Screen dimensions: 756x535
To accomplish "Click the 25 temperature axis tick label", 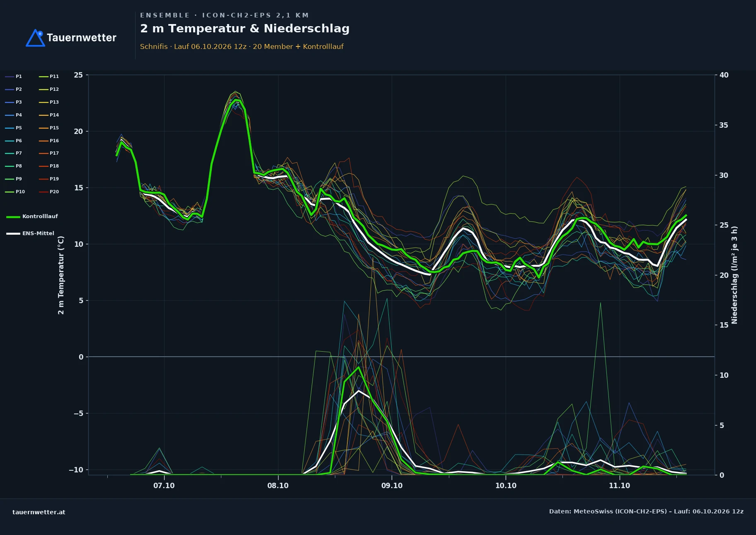I will [78, 75].
